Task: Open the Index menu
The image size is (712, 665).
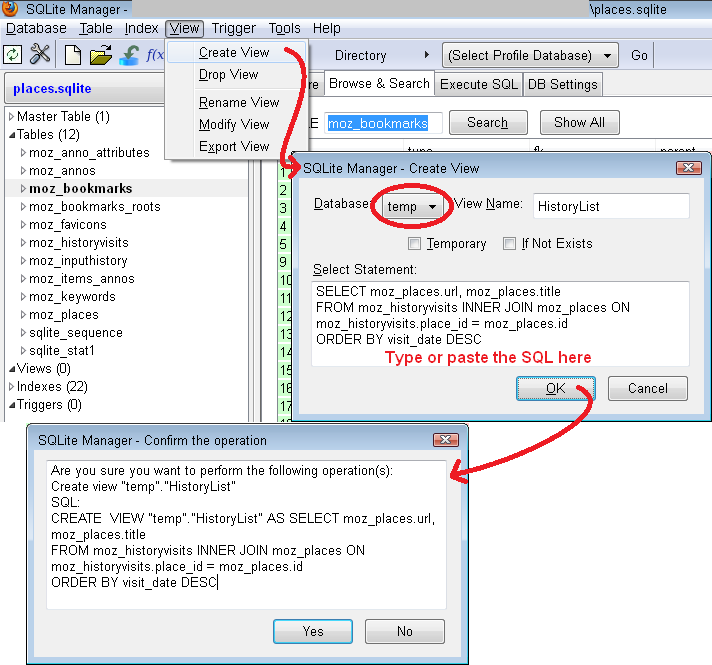Action: 141,28
